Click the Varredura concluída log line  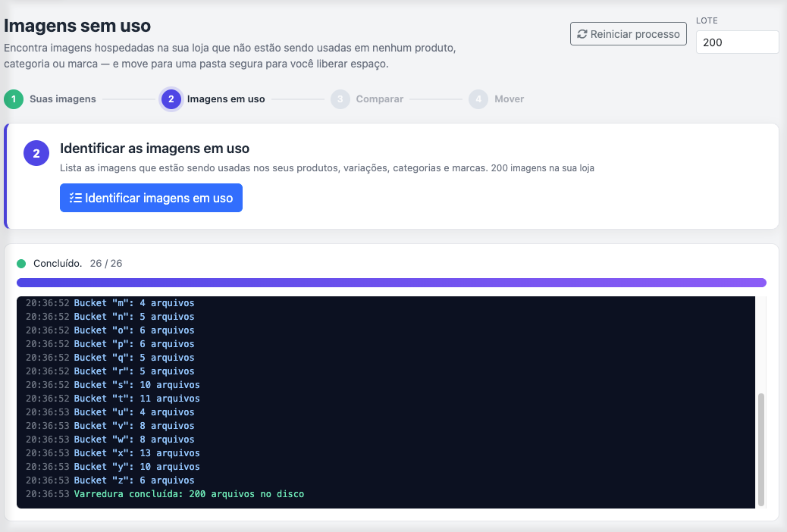coord(165,494)
